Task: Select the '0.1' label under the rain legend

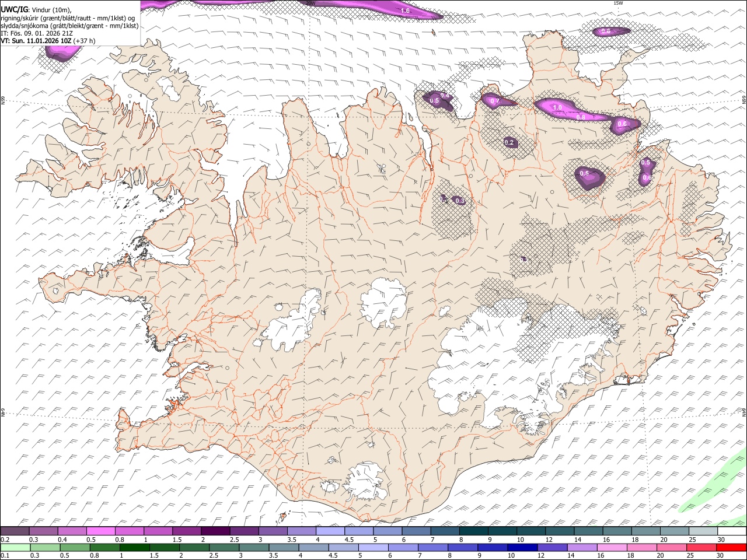Action: (5, 555)
